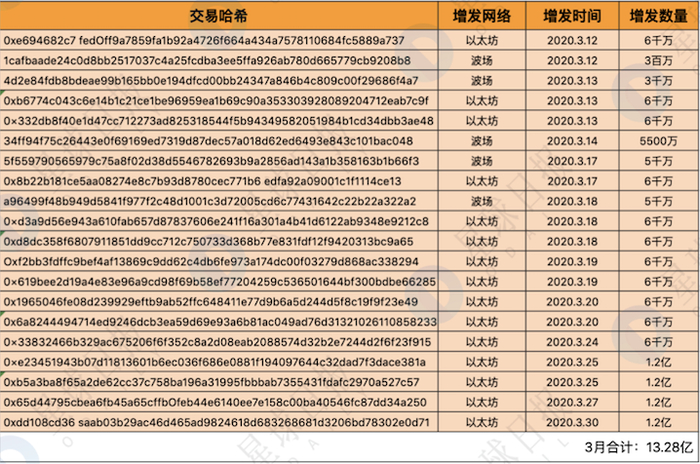Select the hash starting with 0xb5a3ba8f65
This screenshot has width=700, height=464.
coord(212,382)
